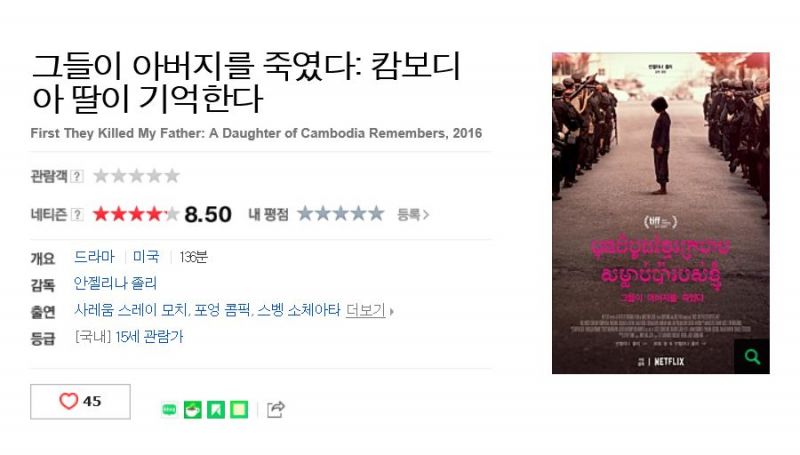Open question mark help next to 관람객
The height and width of the screenshot is (455, 800).
pos(77,176)
